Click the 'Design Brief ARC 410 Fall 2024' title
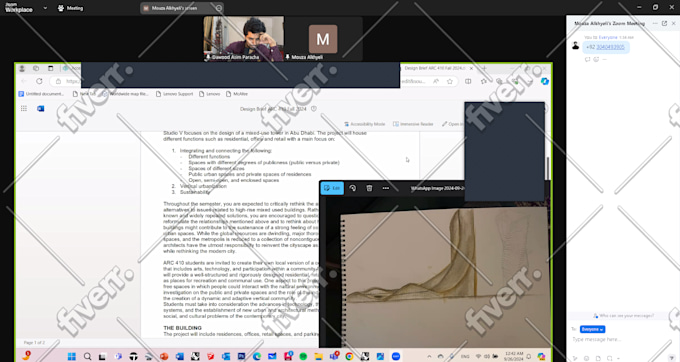 tap(273, 109)
